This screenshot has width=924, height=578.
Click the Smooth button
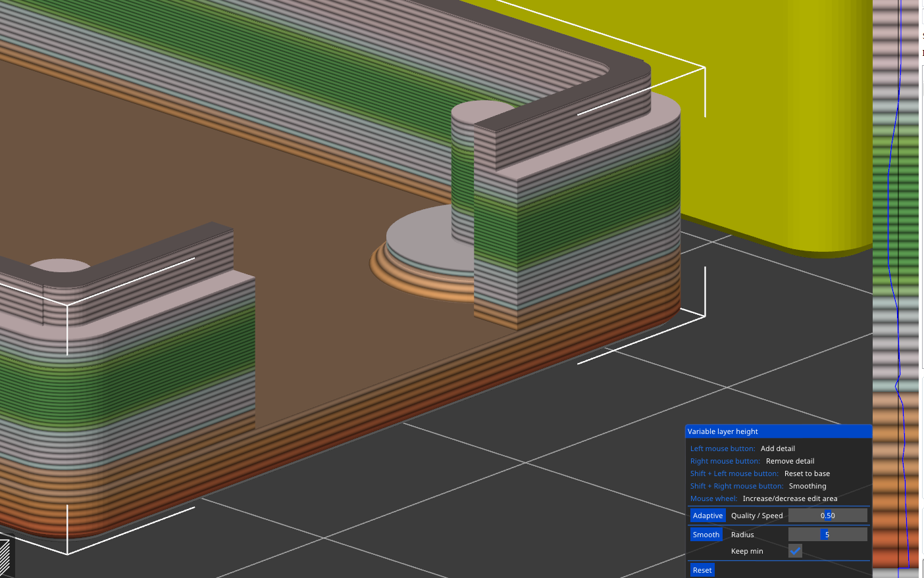point(706,535)
